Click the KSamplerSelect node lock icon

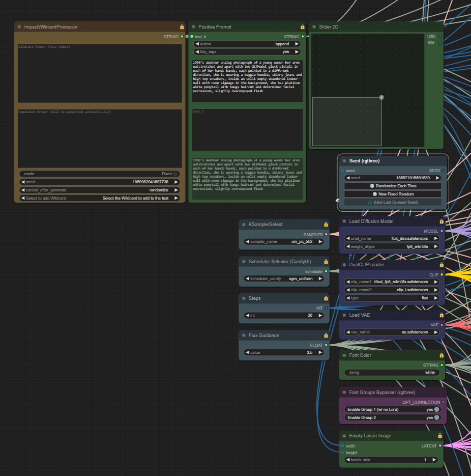pos(326,225)
